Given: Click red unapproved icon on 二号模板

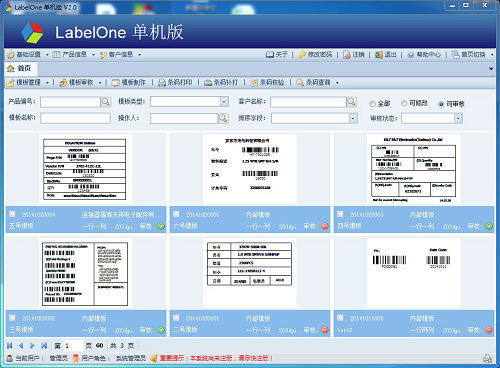Looking at the screenshot, I should point(325,330).
